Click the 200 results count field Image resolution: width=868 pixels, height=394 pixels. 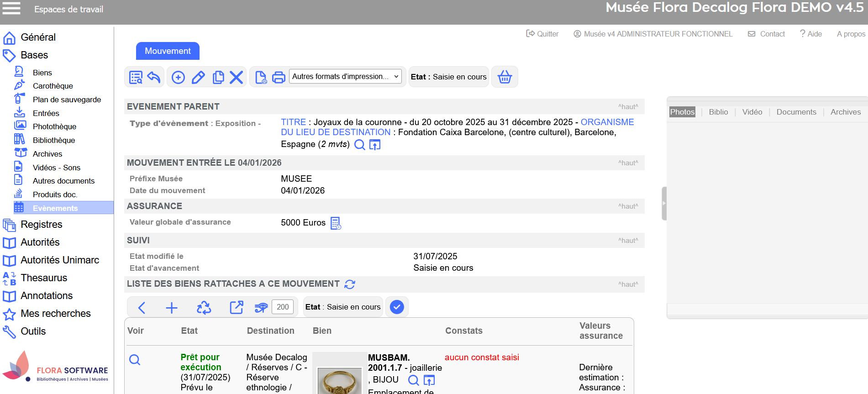[283, 307]
